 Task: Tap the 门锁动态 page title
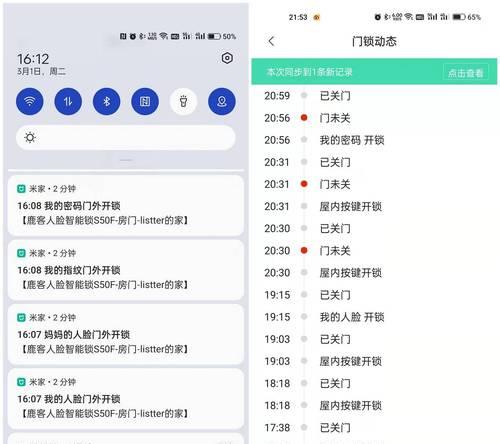click(374, 41)
